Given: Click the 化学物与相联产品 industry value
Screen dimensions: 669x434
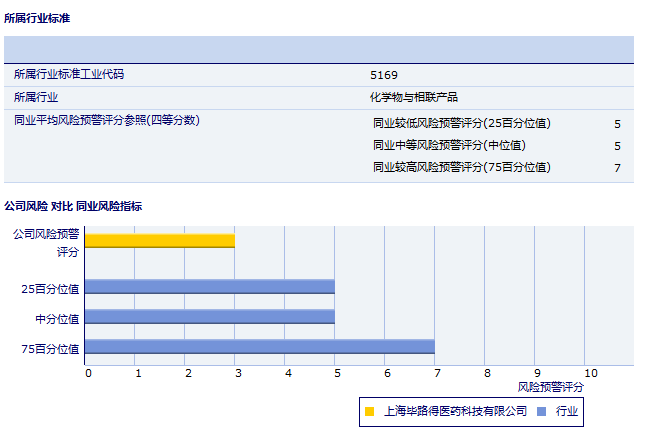Looking at the screenshot, I should (414, 97).
